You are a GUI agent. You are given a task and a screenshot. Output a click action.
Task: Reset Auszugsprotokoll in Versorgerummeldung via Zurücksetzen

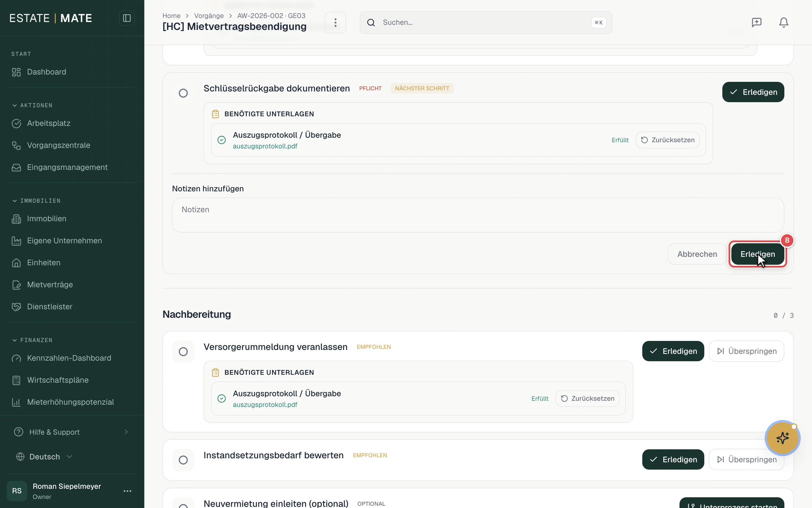(587, 398)
